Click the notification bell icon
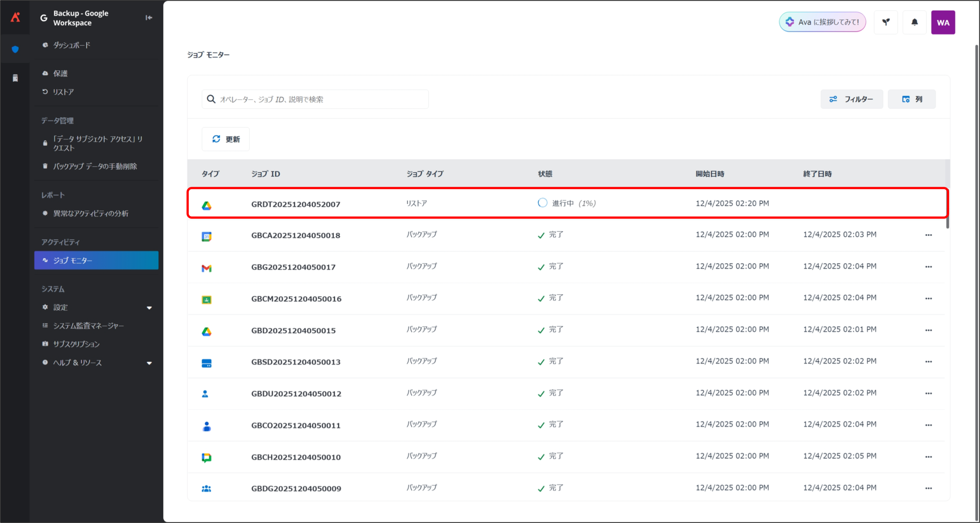Screen dimensions: 980x523 914,22
